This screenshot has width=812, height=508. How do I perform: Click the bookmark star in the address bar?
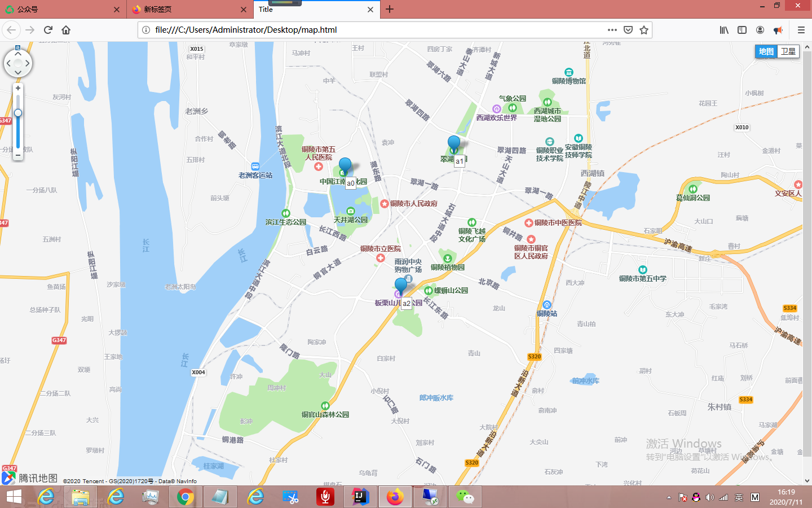[x=643, y=30]
